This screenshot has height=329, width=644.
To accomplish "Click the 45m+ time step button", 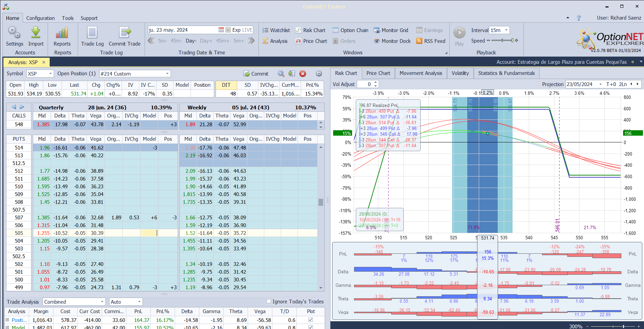I will coord(223,41).
